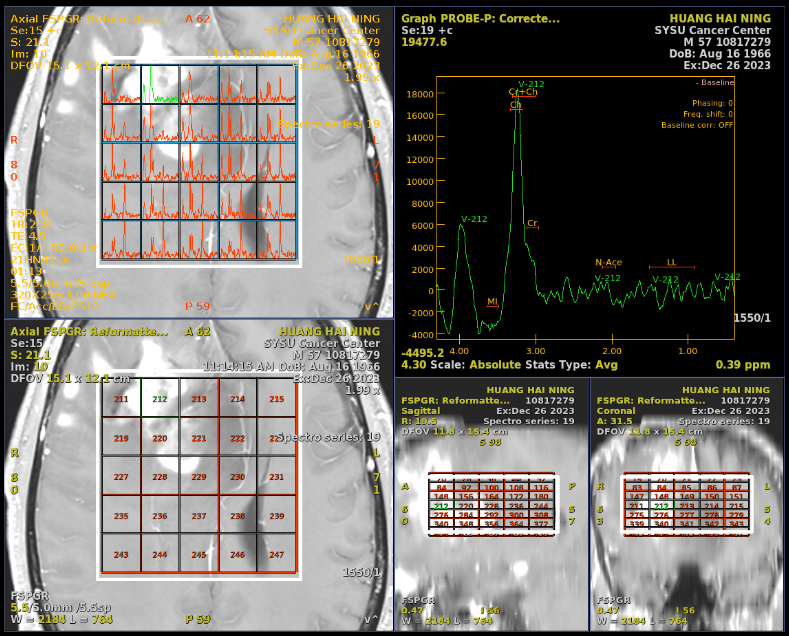Select voxel 247 in the numbered axial grid
Image resolution: width=789 pixels, height=636 pixels.
pyautogui.click(x=276, y=554)
